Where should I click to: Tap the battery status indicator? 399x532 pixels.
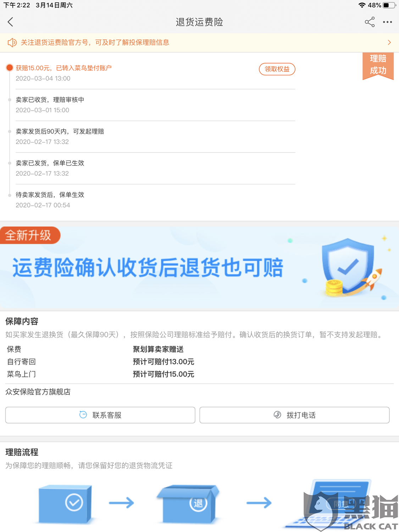coord(389,5)
